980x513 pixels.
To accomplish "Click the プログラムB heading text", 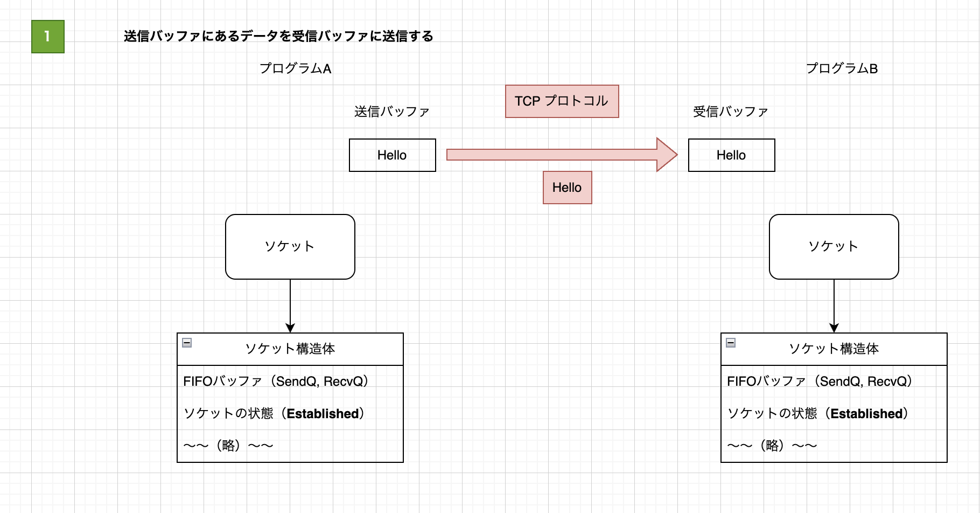I will click(843, 68).
